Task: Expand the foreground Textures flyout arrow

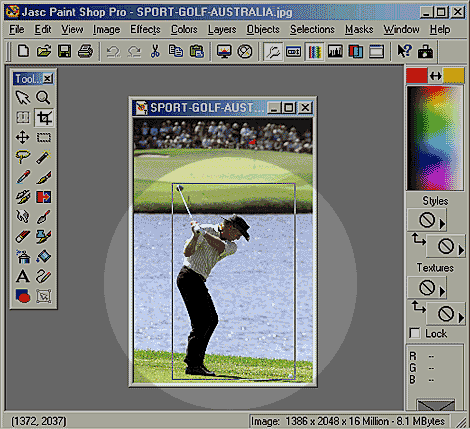Action: tap(442, 292)
